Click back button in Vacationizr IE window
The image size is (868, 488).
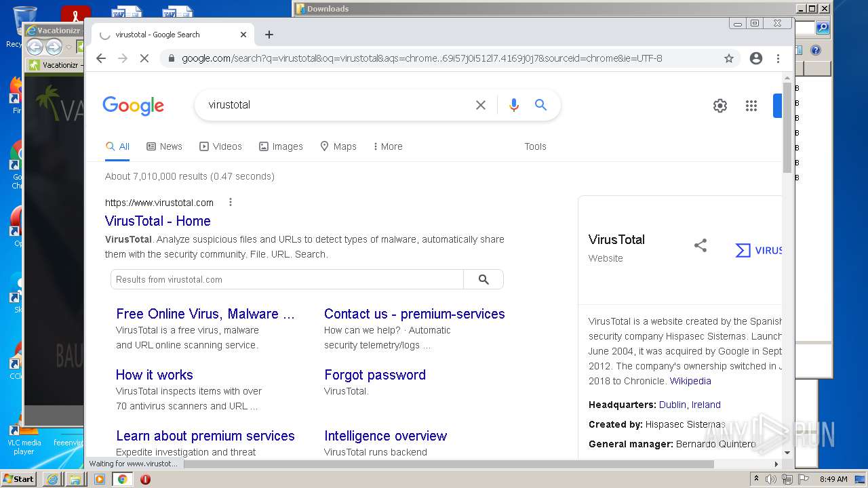(x=35, y=47)
